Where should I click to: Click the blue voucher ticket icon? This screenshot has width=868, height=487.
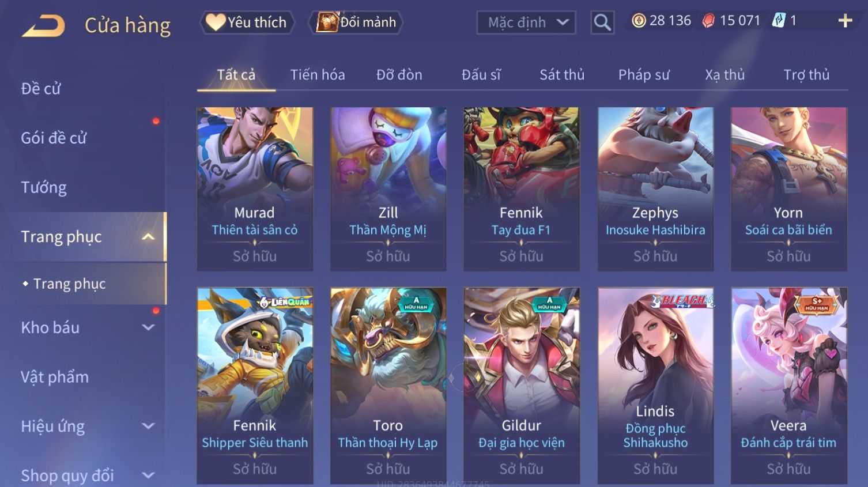[x=779, y=21]
